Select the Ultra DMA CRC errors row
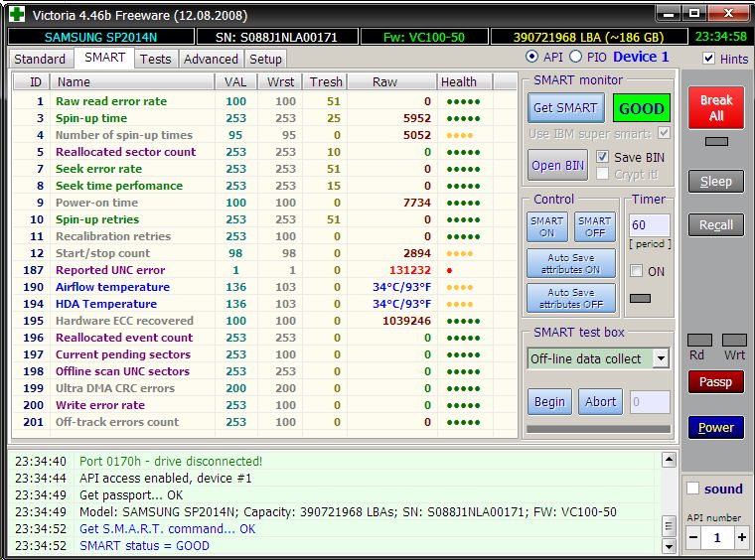 [x=264, y=388]
